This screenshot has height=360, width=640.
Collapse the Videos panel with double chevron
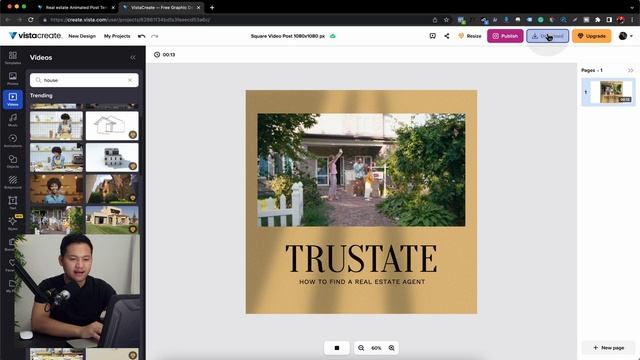(133, 58)
